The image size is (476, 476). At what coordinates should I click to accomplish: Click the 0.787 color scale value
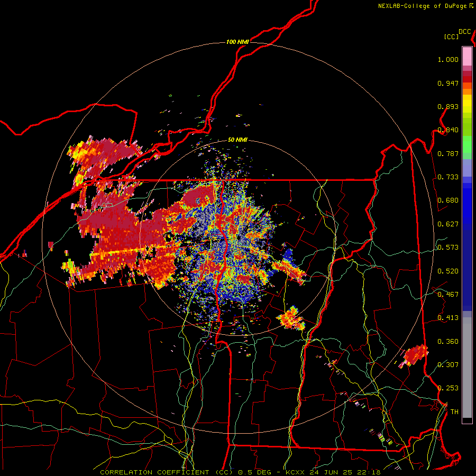pyautogui.click(x=448, y=153)
